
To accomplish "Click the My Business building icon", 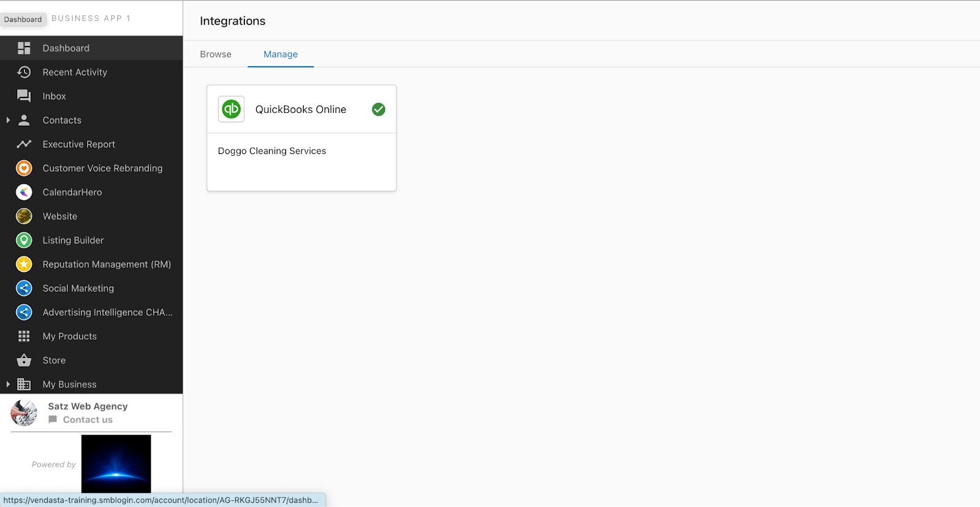I will click(x=24, y=384).
